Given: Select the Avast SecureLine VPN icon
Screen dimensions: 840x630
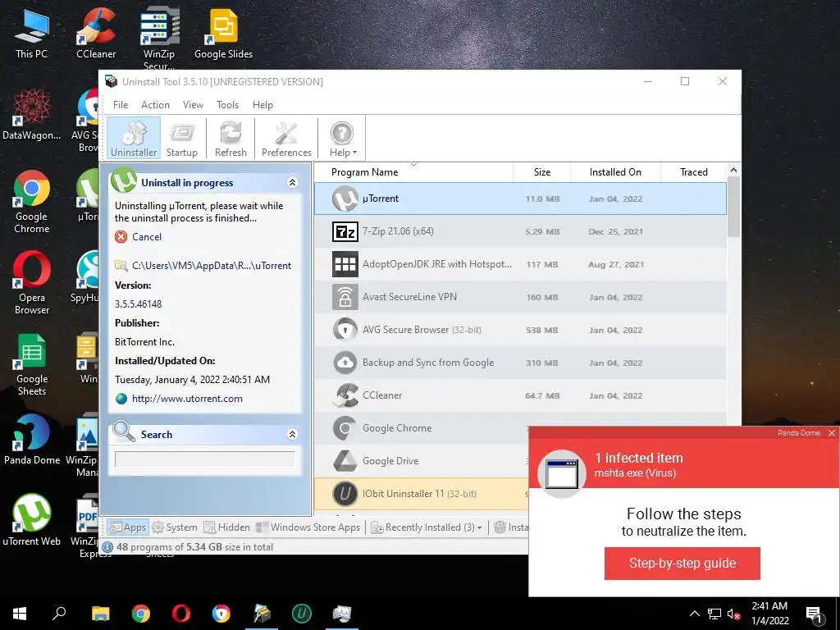Looking at the screenshot, I should click(345, 297).
